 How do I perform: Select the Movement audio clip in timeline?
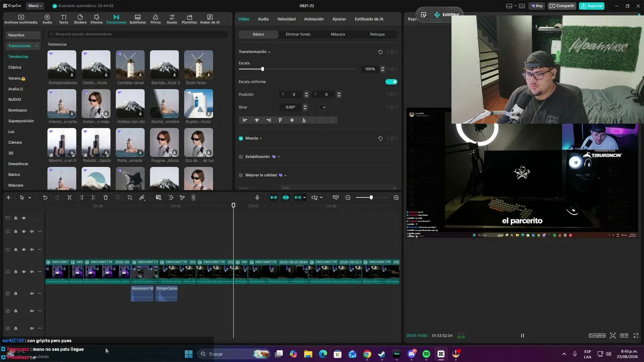(x=142, y=294)
